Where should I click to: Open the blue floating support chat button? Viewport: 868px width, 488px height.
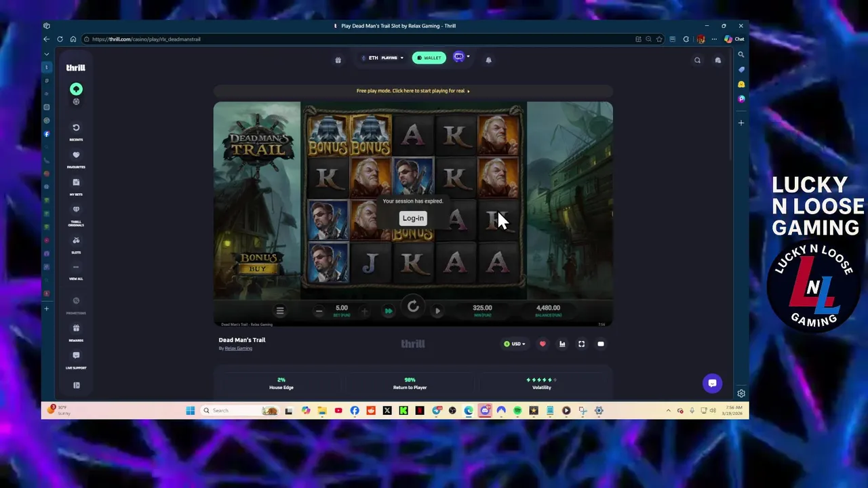click(712, 383)
